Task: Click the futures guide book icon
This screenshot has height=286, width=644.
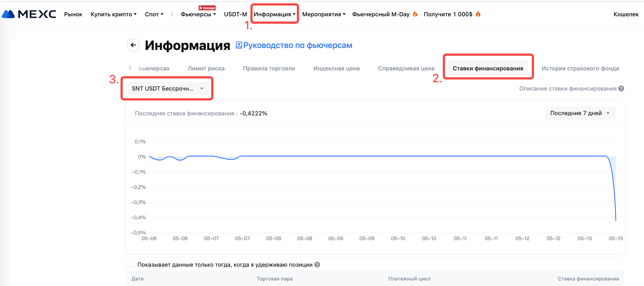Action: [x=239, y=45]
